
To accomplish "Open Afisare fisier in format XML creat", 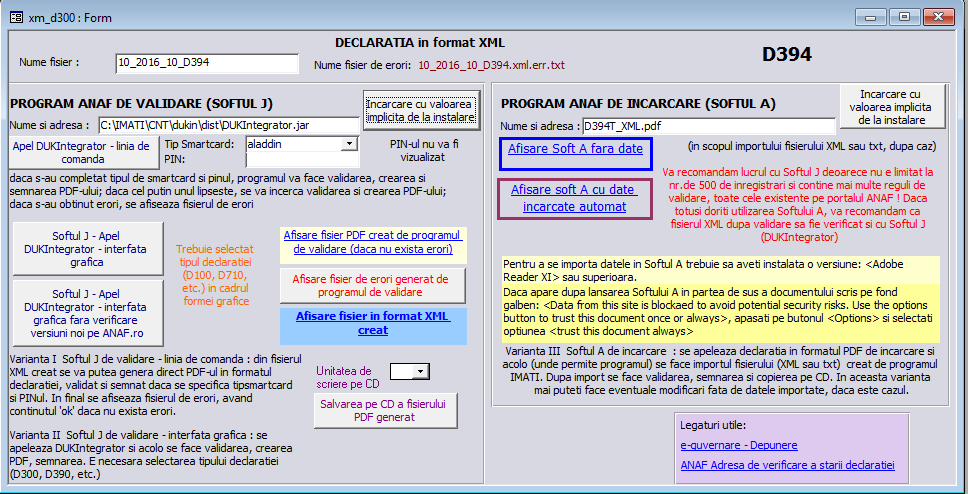I will click(373, 324).
